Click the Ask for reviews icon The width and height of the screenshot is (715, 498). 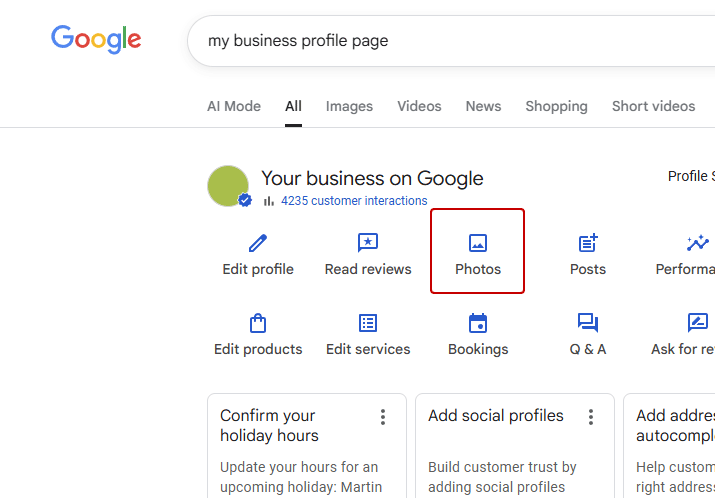[697, 323]
